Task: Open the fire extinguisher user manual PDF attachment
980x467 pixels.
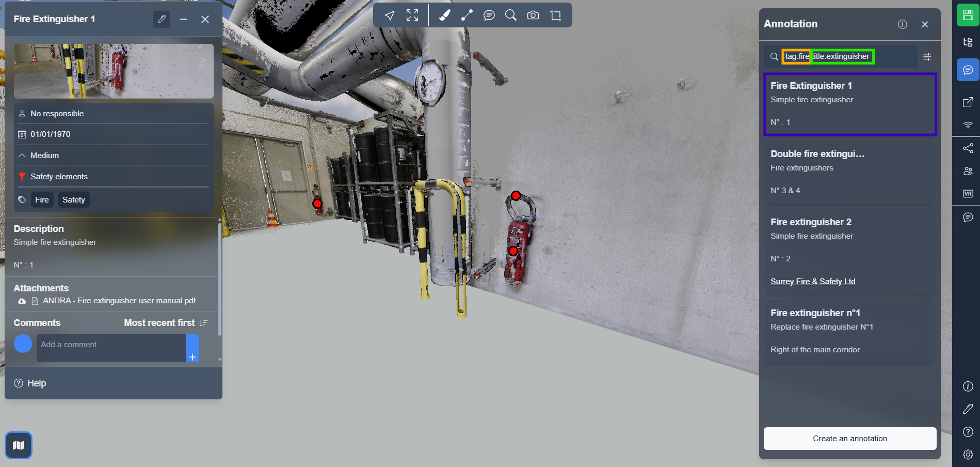Action: (x=119, y=301)
